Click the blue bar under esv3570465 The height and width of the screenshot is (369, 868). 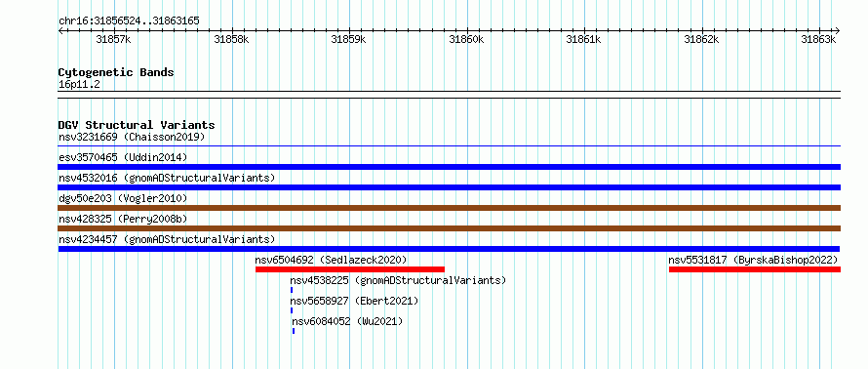[450, 167]
